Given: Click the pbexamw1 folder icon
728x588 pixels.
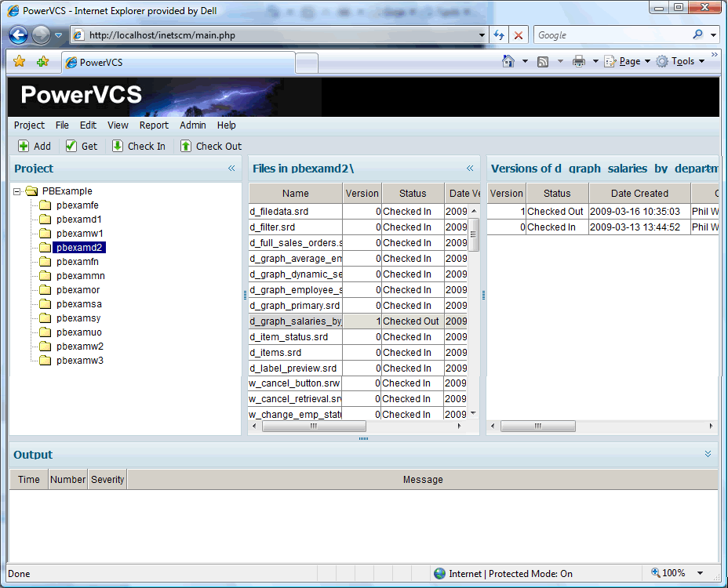Looking at the screenshot, I should (45, 234).
